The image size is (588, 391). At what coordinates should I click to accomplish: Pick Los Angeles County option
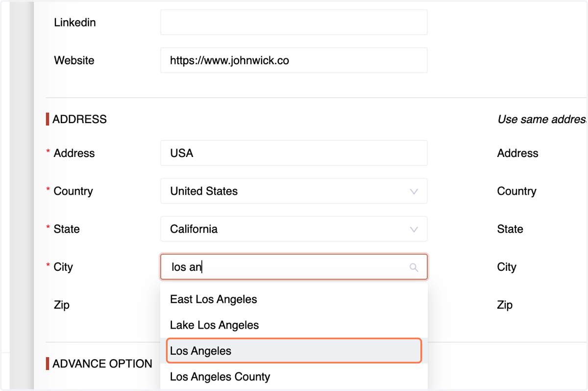tap(294, 377)
